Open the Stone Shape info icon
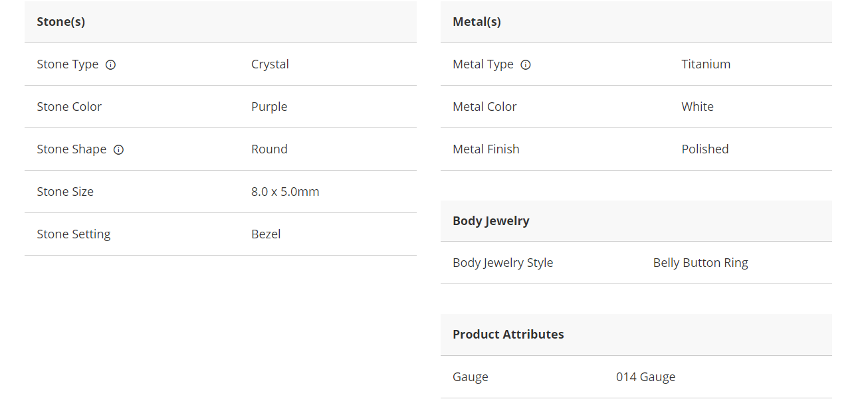This screenshot has width=868, height=401. tap(119, 150)
